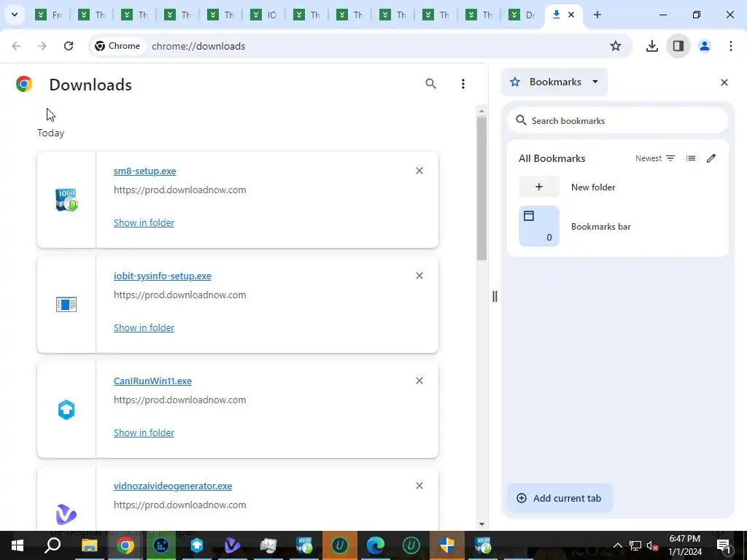Show hidden system tray icons
The width and height of the screenshot is (747, 560).
[x=617, y=545]
